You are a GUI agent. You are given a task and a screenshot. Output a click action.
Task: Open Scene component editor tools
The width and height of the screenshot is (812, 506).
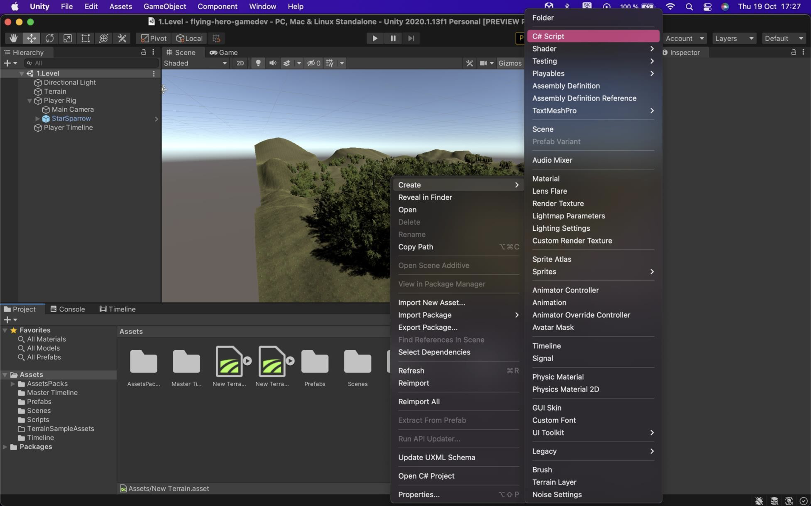[470, 63]
